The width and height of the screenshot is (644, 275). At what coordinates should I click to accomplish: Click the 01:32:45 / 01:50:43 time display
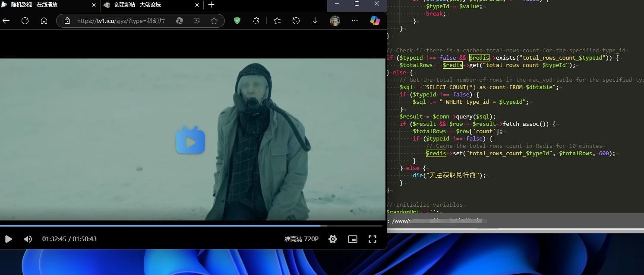[x=69, y=239]
